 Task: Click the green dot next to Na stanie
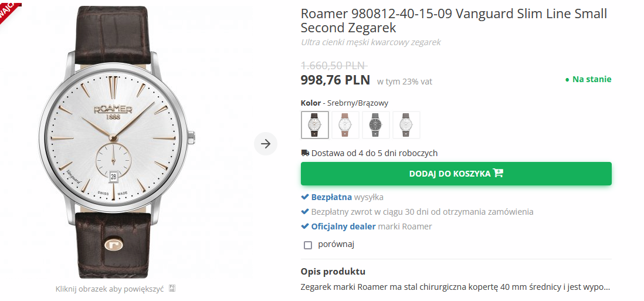pyautogui.click(x=567, y=80)
